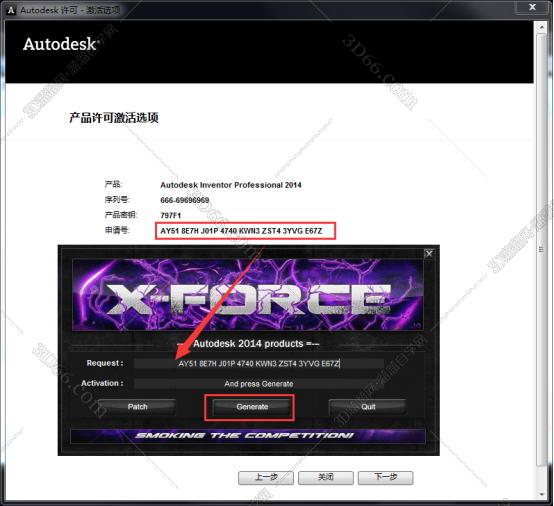Click the 产品密钥 label
554x506 pixels.
coord(121,215)
